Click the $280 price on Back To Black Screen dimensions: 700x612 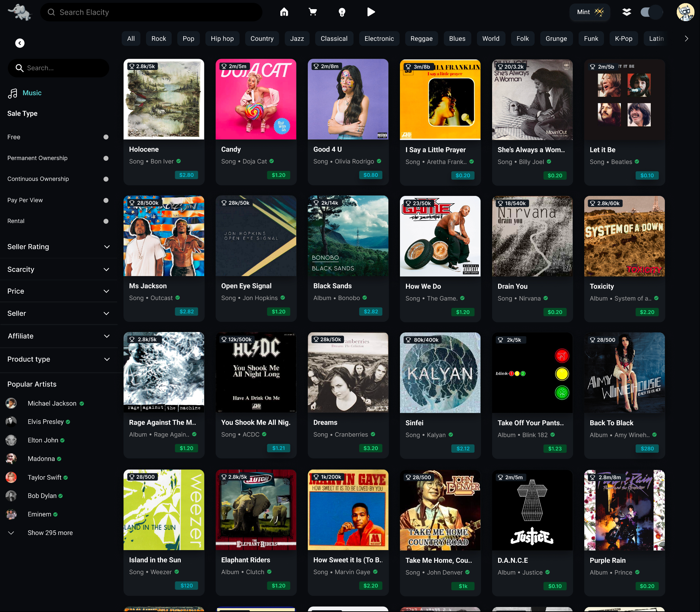(647, 448)
